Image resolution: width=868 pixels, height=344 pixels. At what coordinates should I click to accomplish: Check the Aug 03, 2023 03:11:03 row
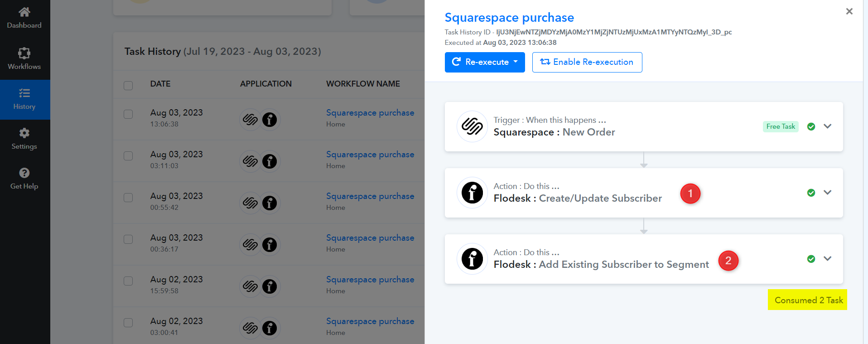[128, 156]
